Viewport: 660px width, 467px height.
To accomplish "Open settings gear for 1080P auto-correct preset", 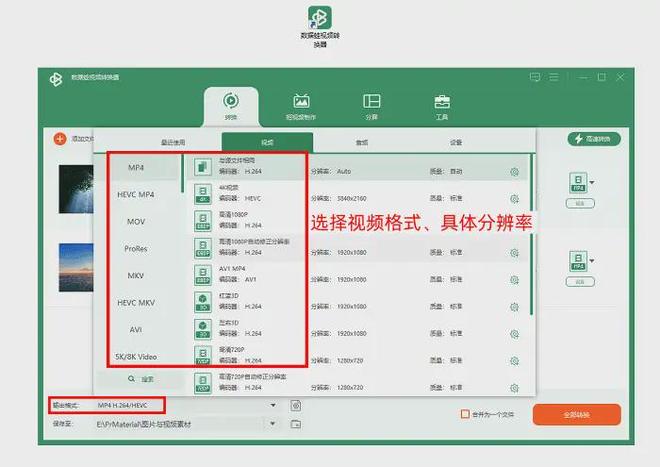I will click(514, 253).
